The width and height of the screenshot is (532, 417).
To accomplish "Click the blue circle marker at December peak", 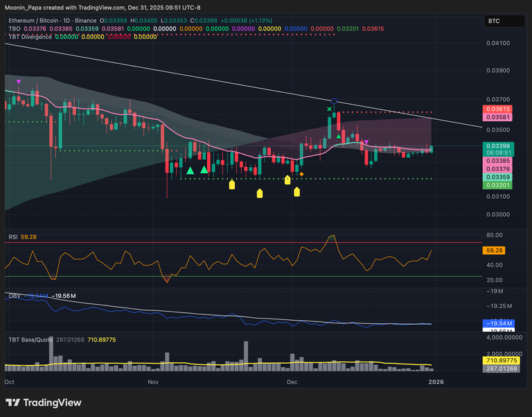I will (334, 101).
